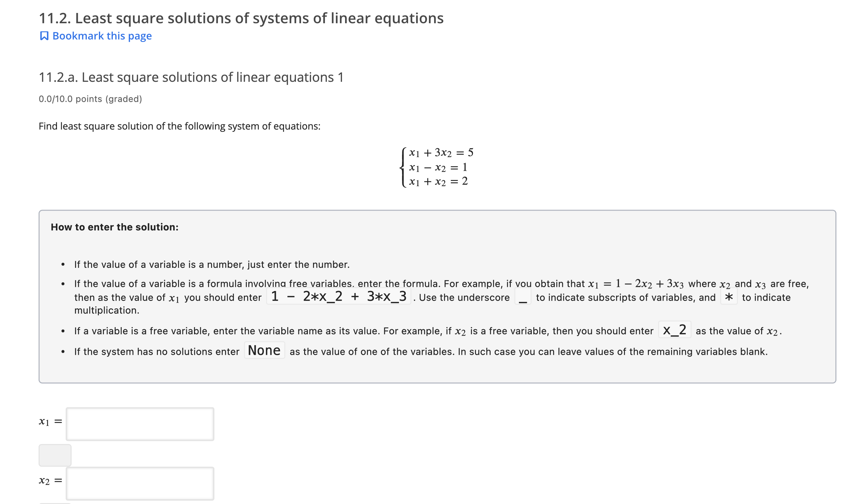Click the bookmark icon next to 'Bookmark this page'

44,35
